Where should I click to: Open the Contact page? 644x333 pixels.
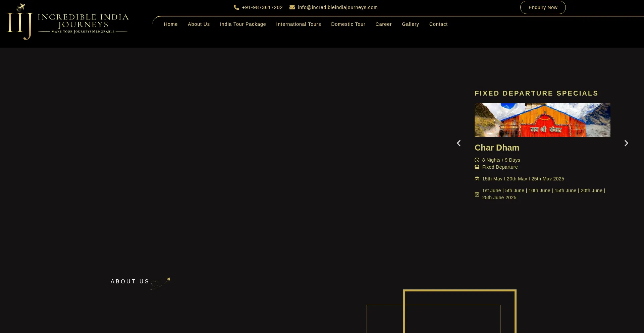click(438, 24)
